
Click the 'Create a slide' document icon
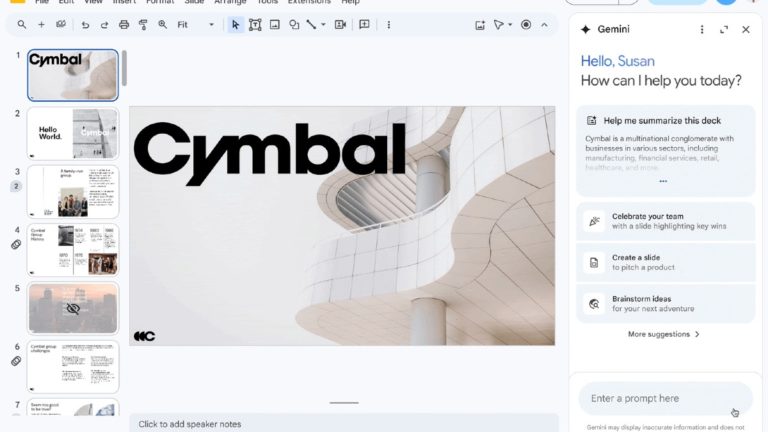594,263
